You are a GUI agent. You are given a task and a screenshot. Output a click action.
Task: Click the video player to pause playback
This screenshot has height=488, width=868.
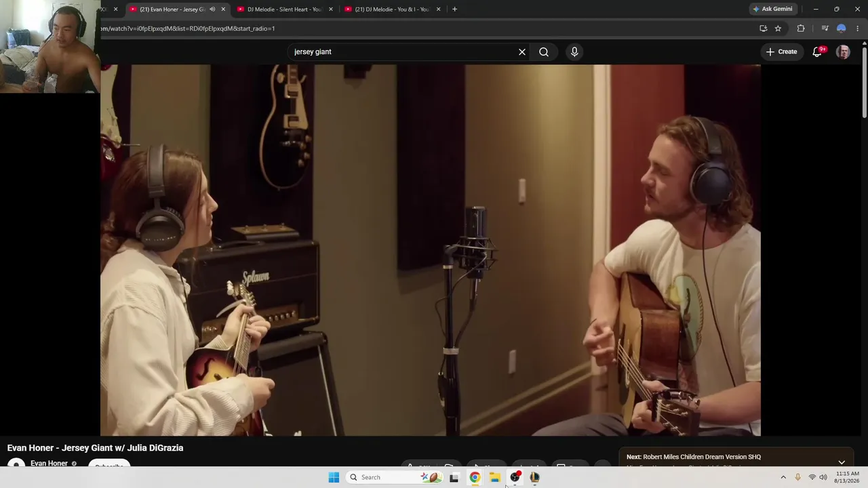click(431, 250)
